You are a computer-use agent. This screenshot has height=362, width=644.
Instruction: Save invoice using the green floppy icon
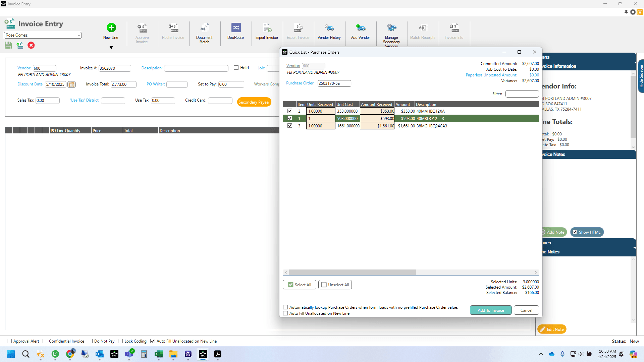click(8, 45)
